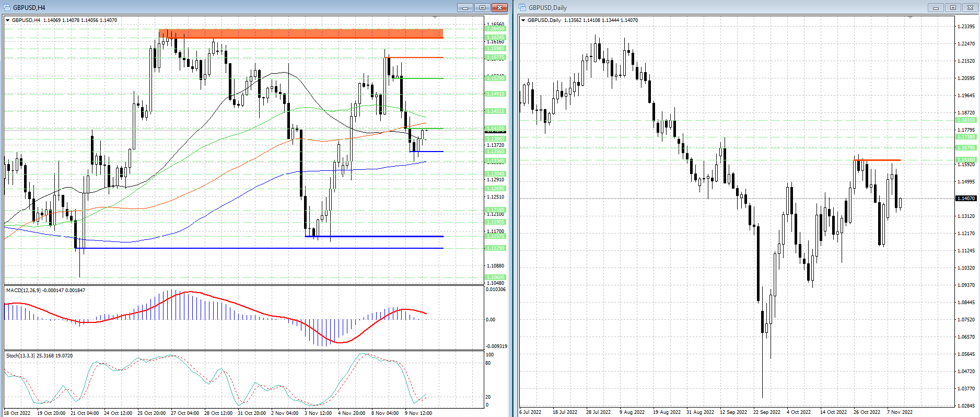Click the chart shift triangle on H4 chart
The width and height of the screenshot is (980, 417).
(x=435, y=18)
